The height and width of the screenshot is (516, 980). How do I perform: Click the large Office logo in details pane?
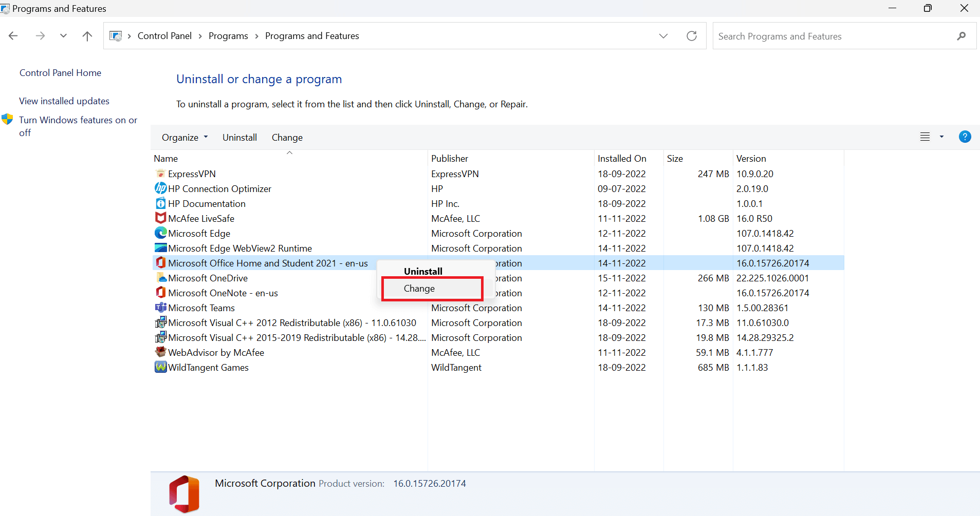184,494
